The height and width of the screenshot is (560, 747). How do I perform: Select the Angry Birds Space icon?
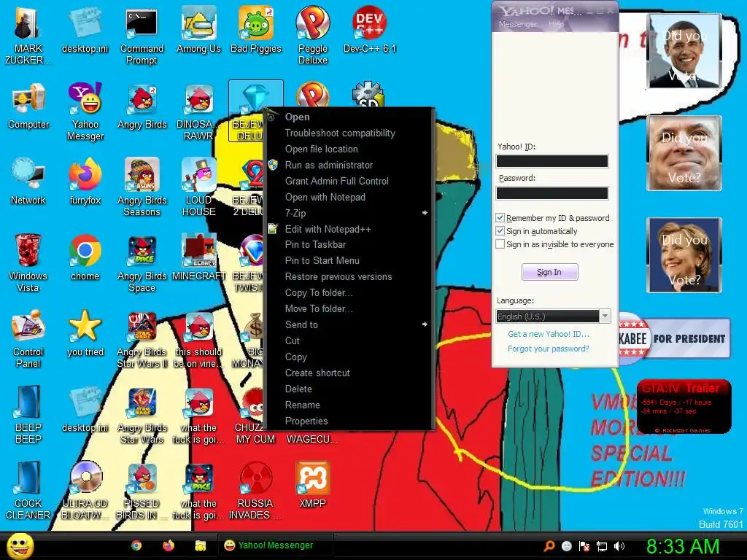pos(142,264)
